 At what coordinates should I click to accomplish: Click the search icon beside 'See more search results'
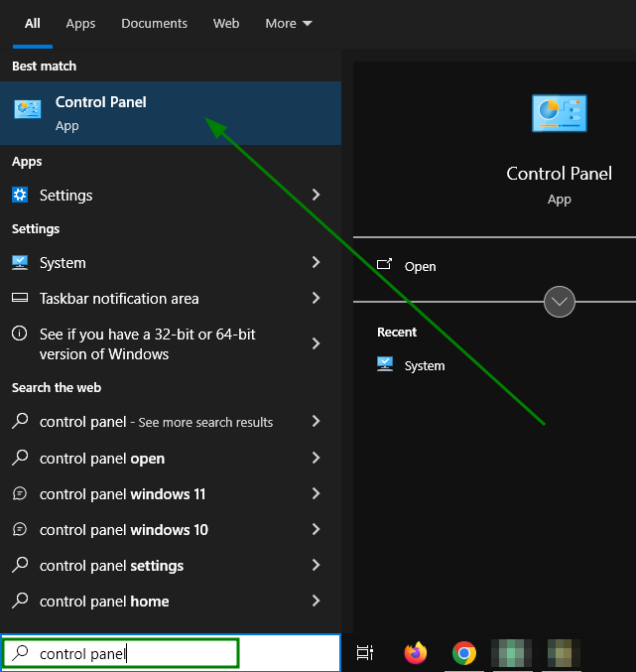click(20, 421)
